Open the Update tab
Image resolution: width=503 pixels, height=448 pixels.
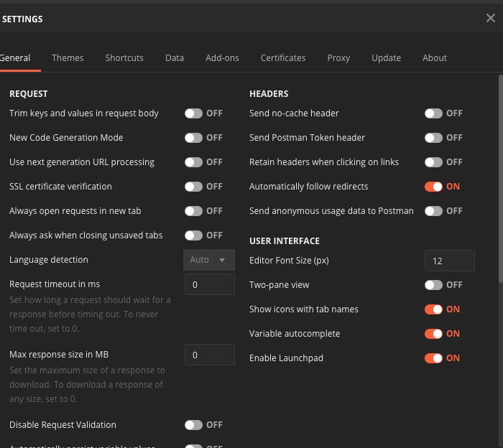point(387,58)
